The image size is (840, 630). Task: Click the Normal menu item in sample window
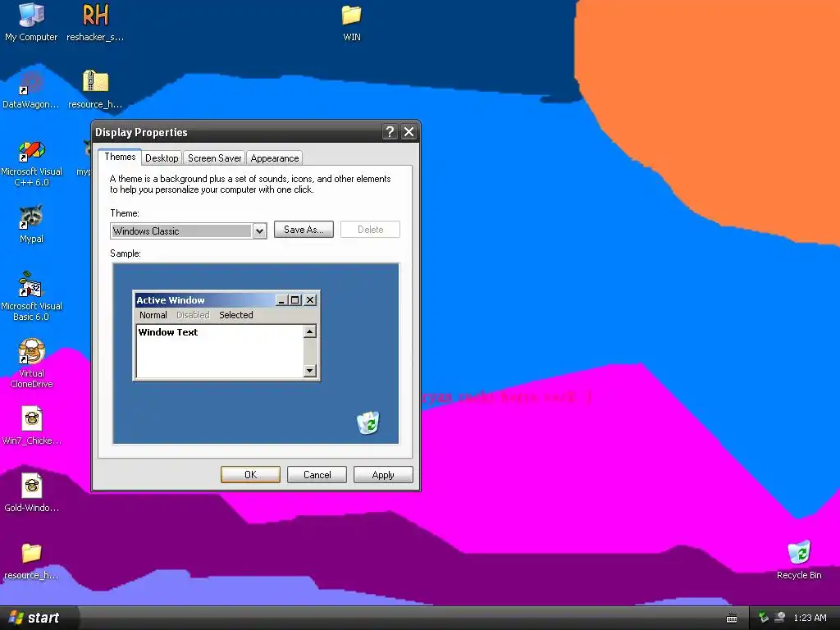point(153,315)
